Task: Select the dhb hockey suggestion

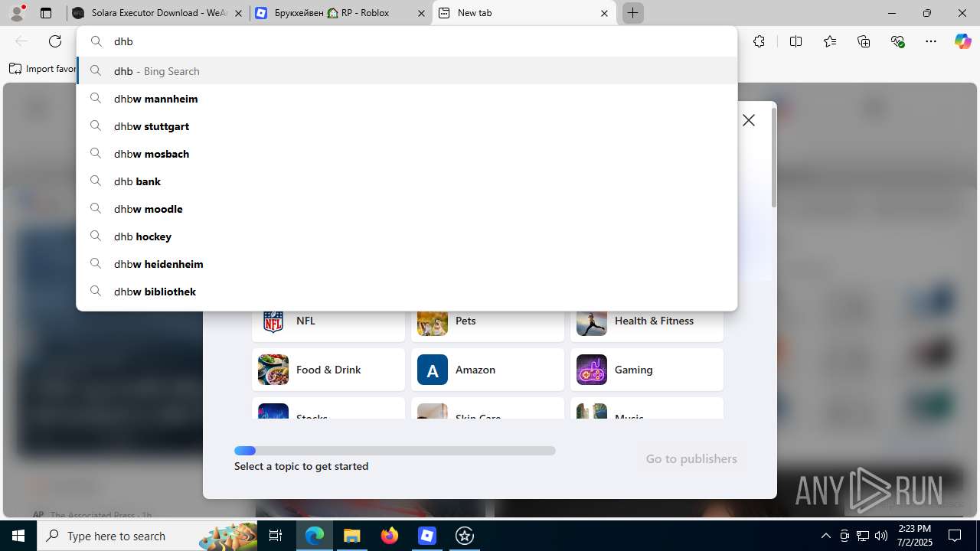Action: [407, 236]
